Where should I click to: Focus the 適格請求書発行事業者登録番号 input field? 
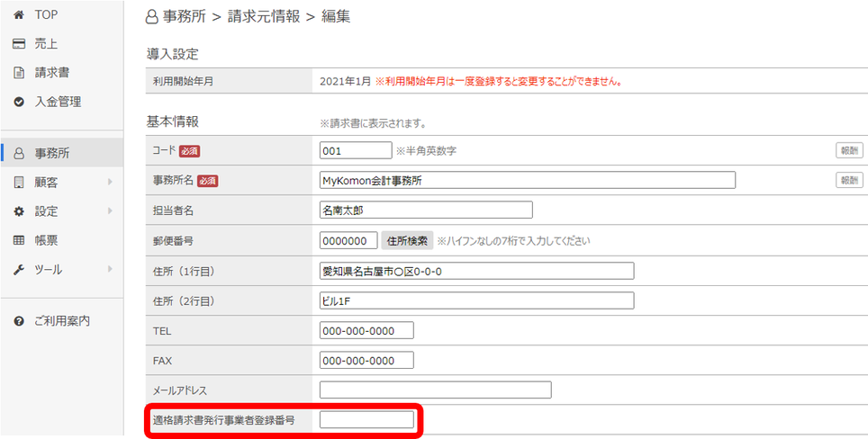[x=366, y=419]
